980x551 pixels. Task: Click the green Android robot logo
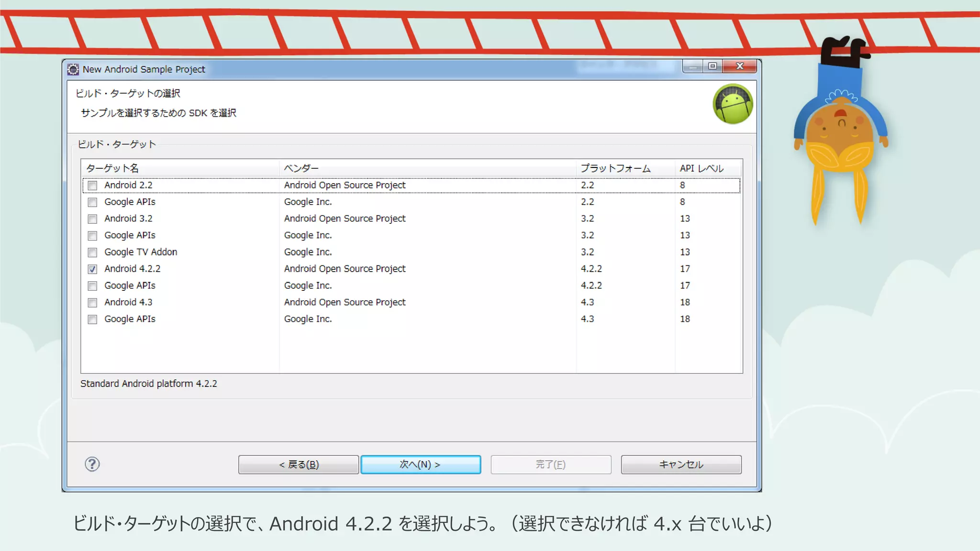[x=733, y=104]
